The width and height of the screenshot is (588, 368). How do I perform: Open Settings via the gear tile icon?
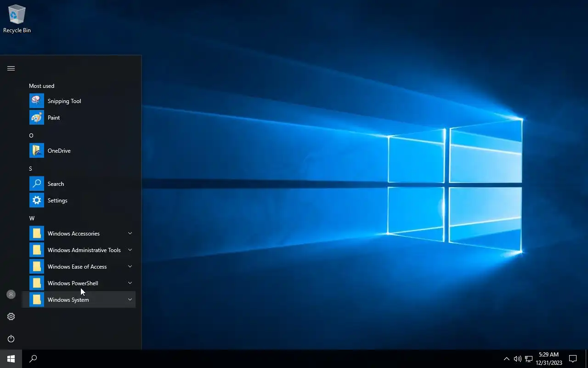click(x=37, y=200)
